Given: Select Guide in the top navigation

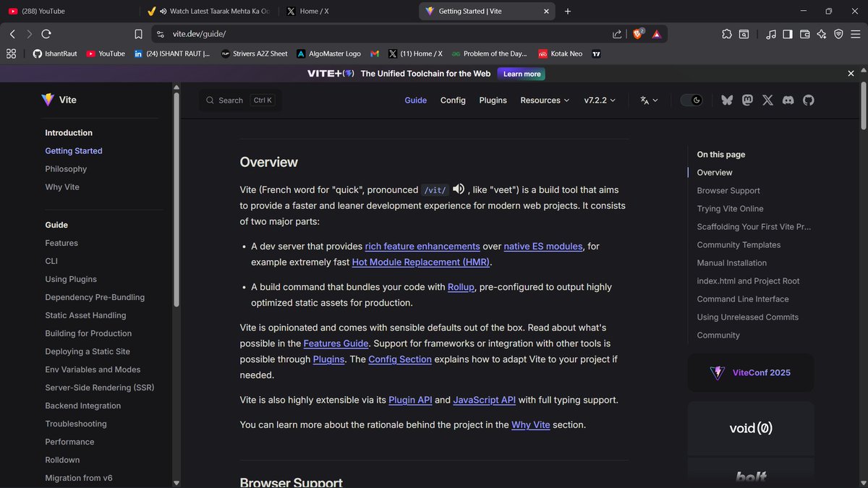Looking at the screenshot, I should (415, 100).
